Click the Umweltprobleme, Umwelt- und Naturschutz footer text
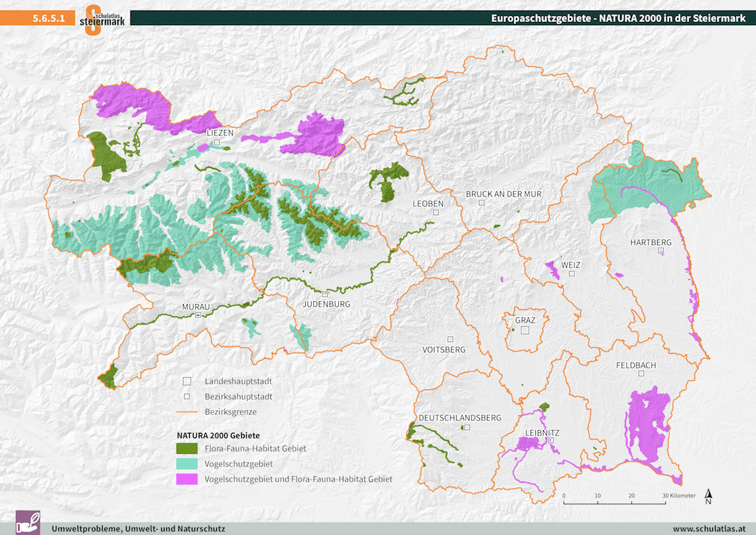756x535 pixels. pyautogui.click(x=139, y=528)
